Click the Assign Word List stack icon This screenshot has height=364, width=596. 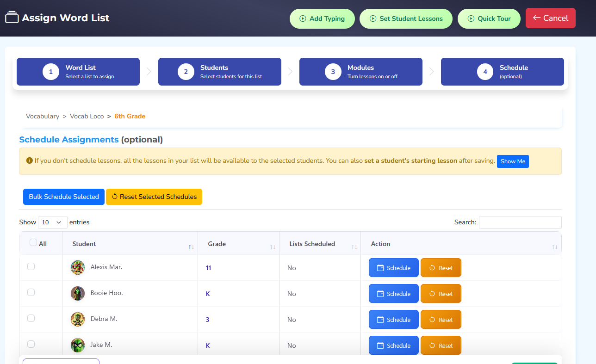[12, 18]
